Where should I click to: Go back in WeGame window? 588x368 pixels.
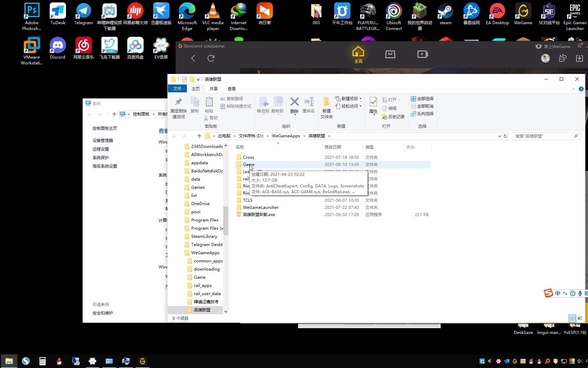193,58
